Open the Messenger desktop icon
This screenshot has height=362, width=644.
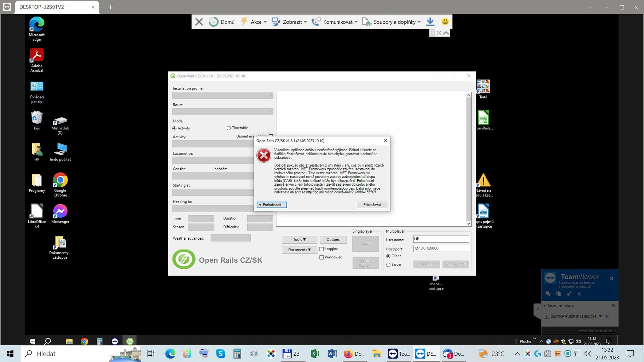coord(60,212)
